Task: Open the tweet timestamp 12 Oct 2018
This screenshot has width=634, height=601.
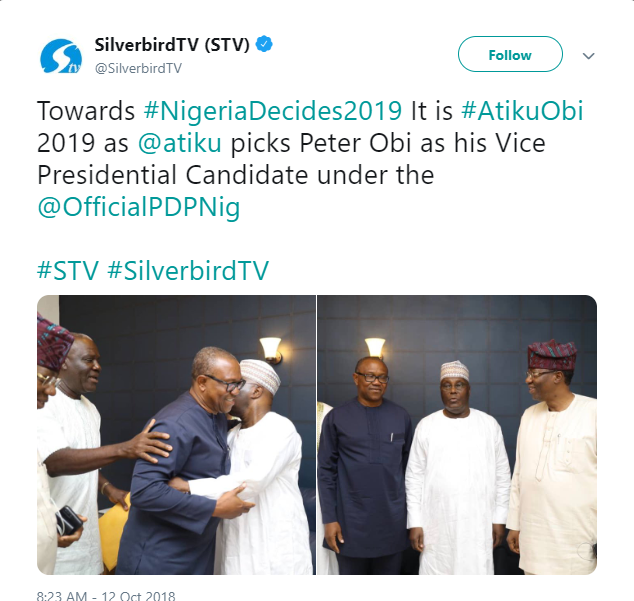Action: point(106,596)
